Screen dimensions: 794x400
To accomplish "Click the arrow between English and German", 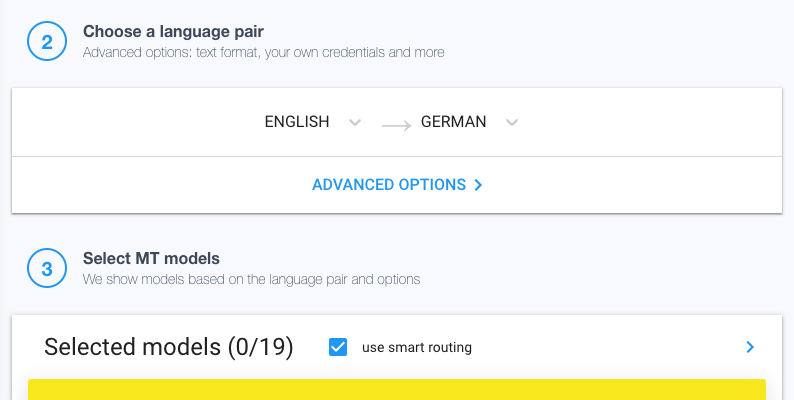I will (x=396, y=125).
